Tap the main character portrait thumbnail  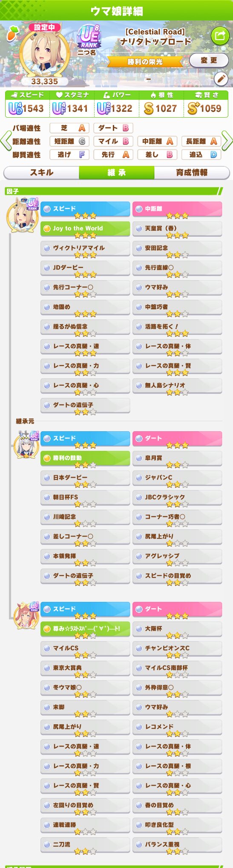pos(44,53)
